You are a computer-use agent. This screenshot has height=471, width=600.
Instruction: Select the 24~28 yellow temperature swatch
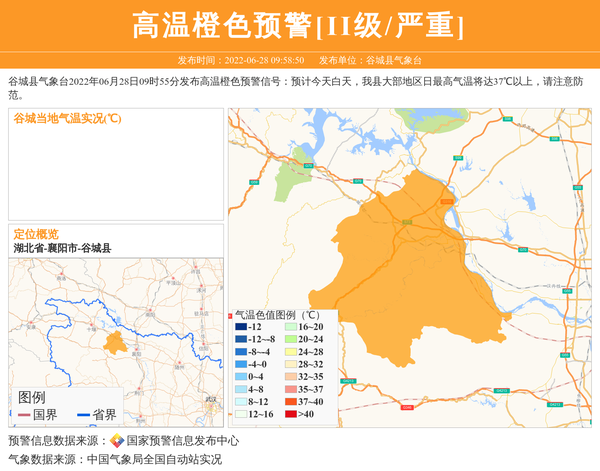click(x=290, y=352)
